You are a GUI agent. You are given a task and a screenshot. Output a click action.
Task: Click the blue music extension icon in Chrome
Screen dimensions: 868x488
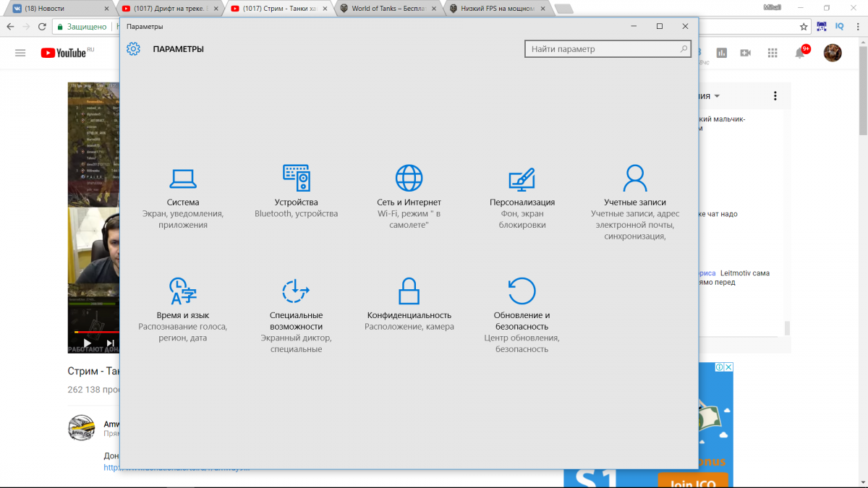click(x=822, y=26)
